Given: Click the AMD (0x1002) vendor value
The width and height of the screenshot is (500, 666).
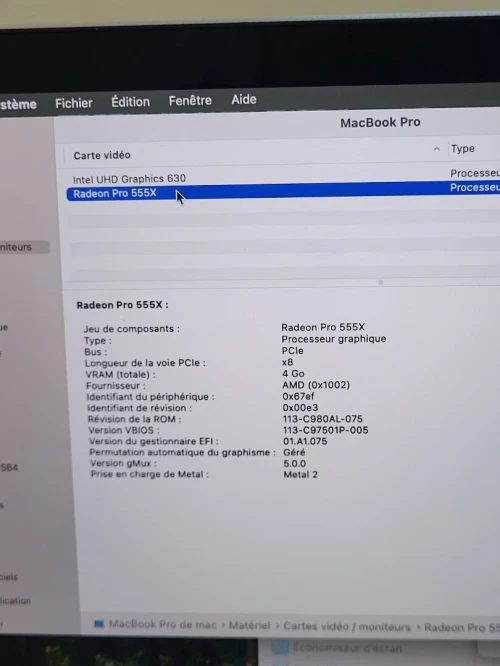Looking at the screenshot, I should (316, 385).
